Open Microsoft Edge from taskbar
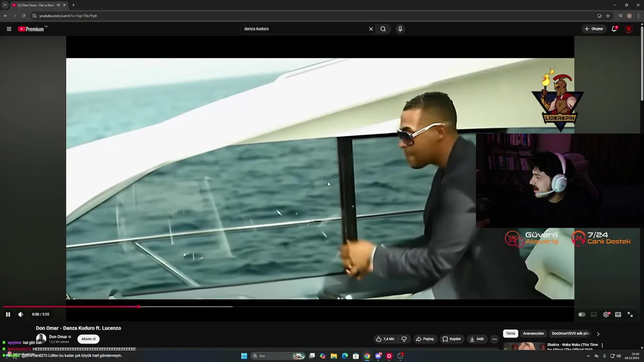The height and width of the screenshot is (362, 644). coord(345,356)
